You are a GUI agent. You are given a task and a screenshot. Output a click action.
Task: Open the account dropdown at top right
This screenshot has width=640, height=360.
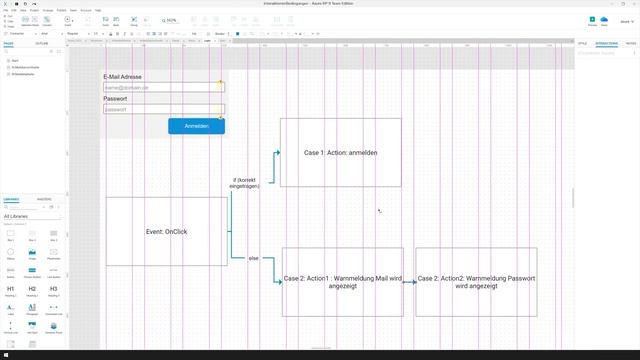[x=627, y=22]
